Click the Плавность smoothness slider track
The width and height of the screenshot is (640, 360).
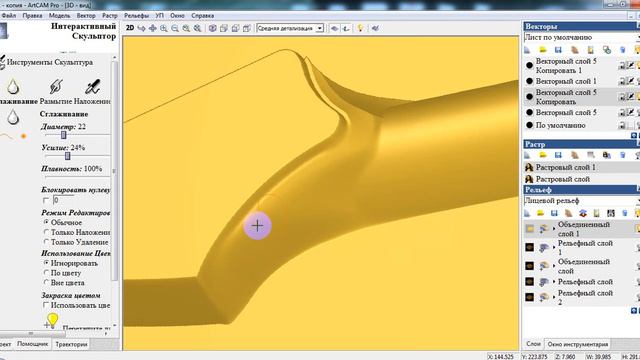77,177
